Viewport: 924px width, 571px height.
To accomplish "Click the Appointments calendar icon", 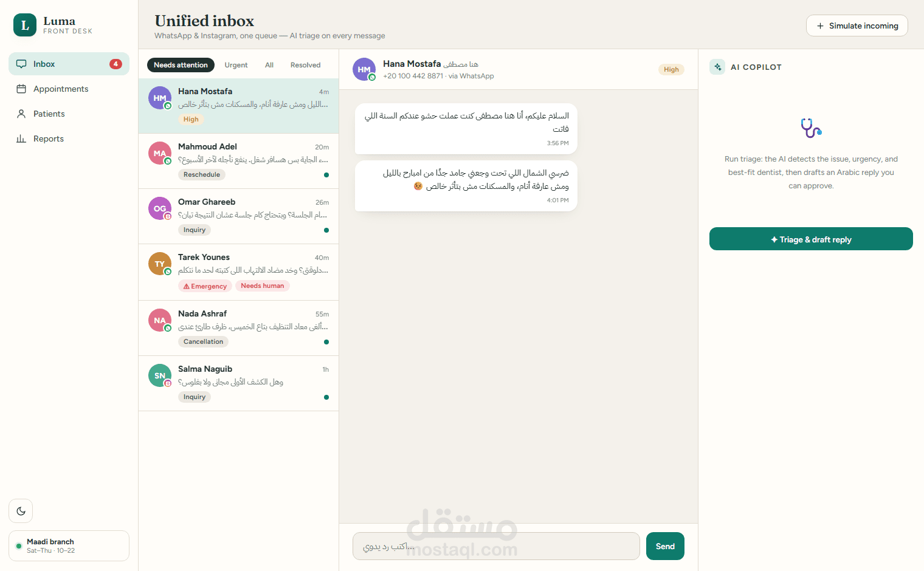I will pos(21,89).
